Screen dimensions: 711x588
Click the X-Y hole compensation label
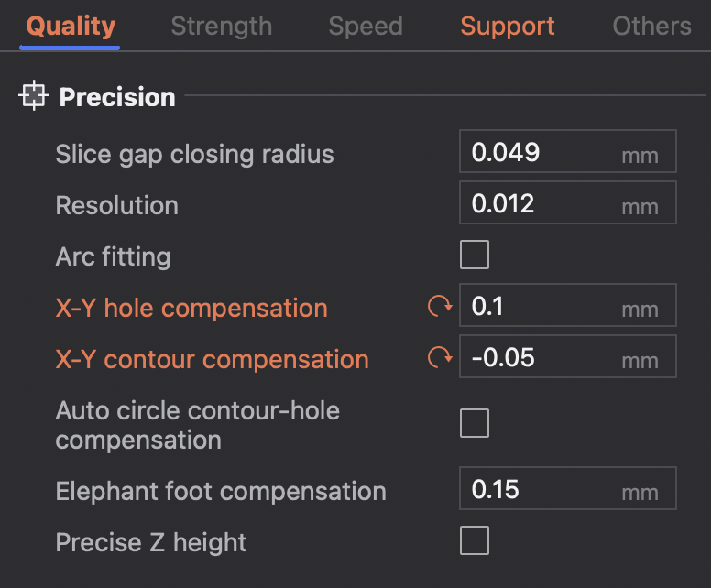(191, 308)
